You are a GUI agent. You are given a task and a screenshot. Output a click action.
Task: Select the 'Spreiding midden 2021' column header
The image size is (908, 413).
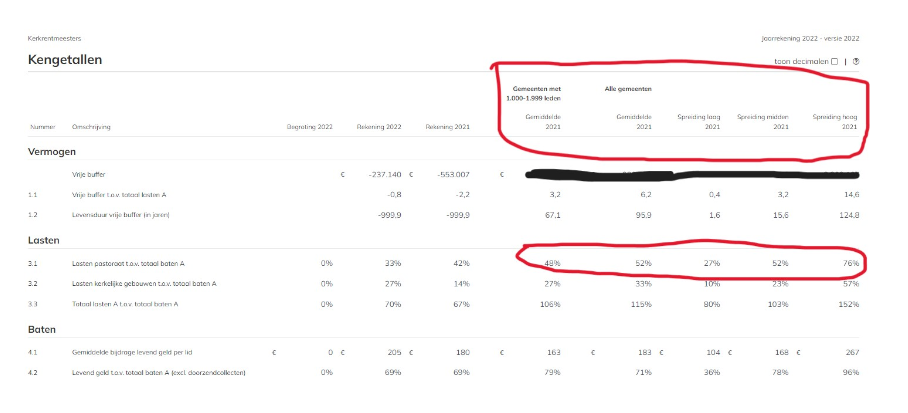coord(764,122)
